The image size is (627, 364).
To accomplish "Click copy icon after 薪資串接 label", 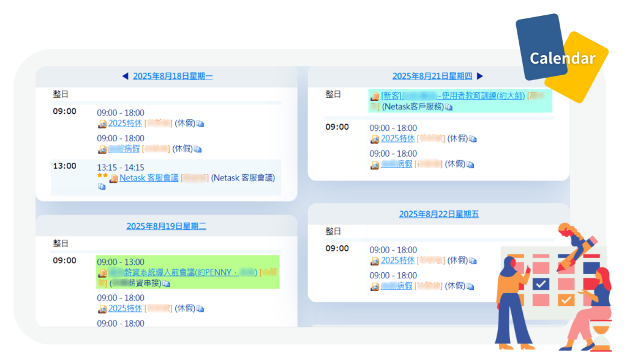I will [167, 283].
